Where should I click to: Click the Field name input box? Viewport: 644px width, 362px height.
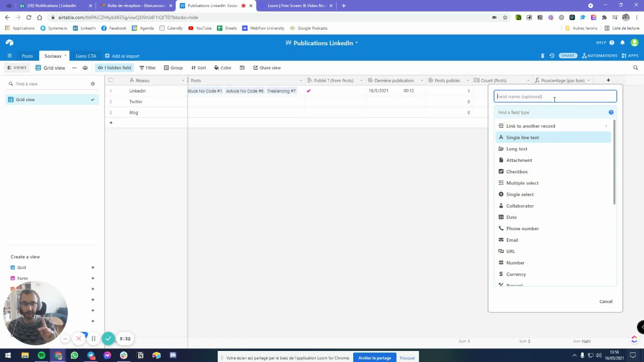pyautogui.click(x=555, y=97)
